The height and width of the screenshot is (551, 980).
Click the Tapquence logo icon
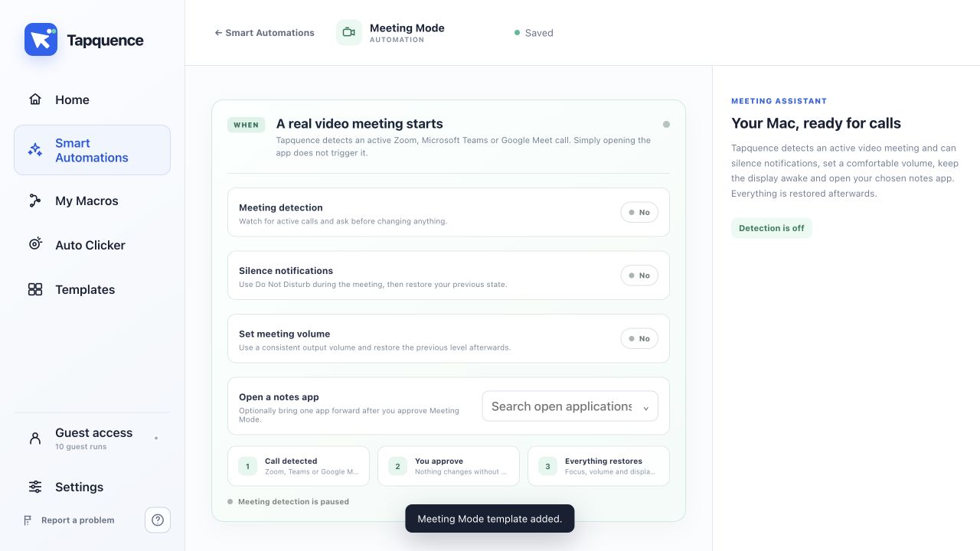(x=41, y=40)
